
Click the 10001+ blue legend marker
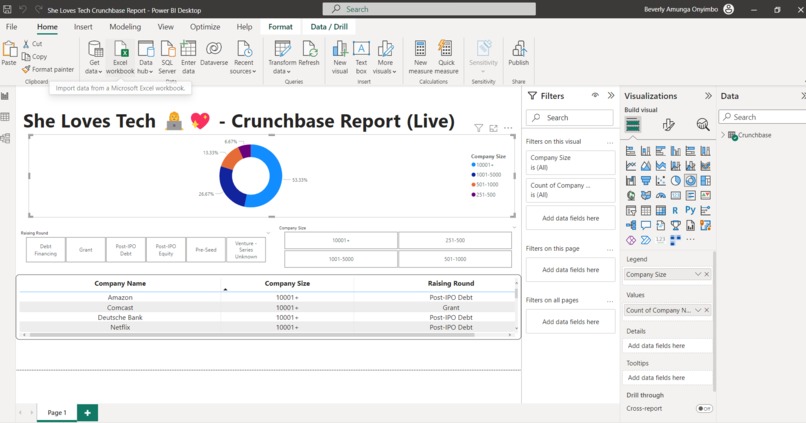tap(473, 165)
